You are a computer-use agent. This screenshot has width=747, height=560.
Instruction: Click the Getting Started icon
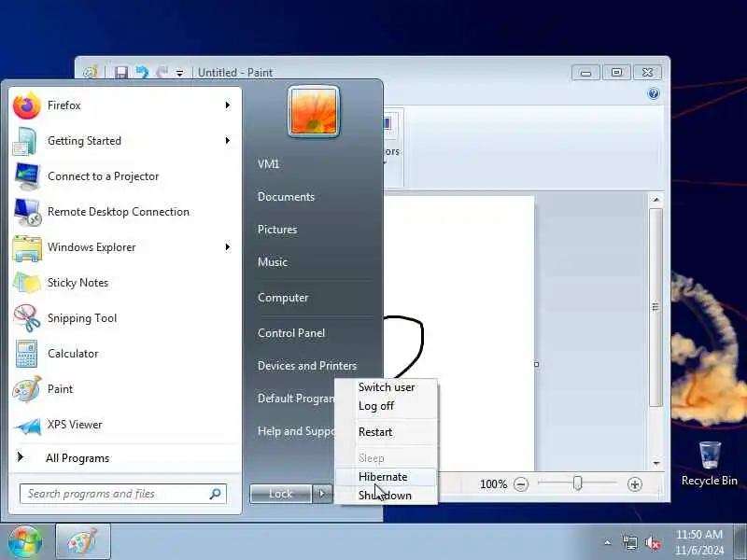(25, 141)
